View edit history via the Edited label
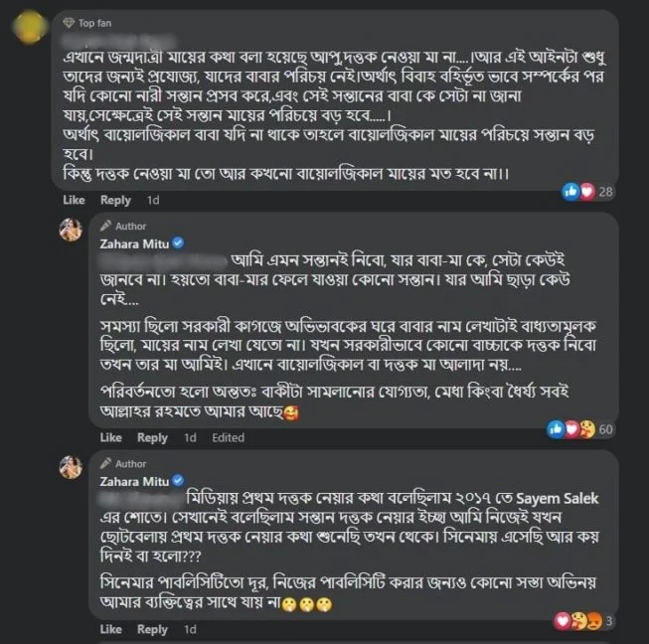 (228, 437)
